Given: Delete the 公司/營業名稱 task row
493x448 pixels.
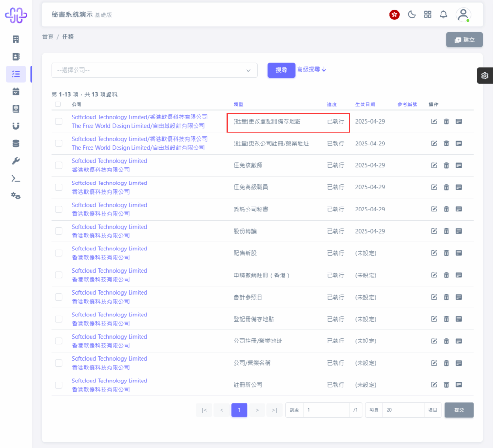Looking at the screenshot, I should (446, 363).
